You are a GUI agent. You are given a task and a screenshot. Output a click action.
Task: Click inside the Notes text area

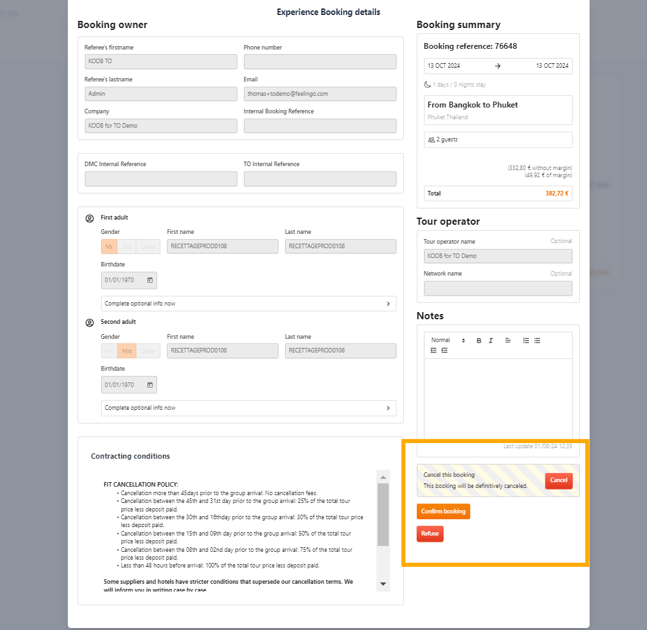tap(497, 395)
